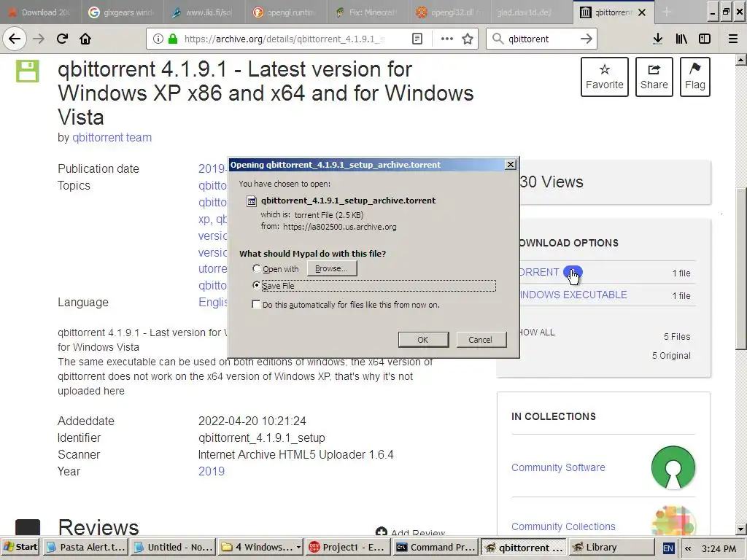This screenshot has height=560, width=747.
Task: Close the Opening torrent dialog
Action: [510, 164]
